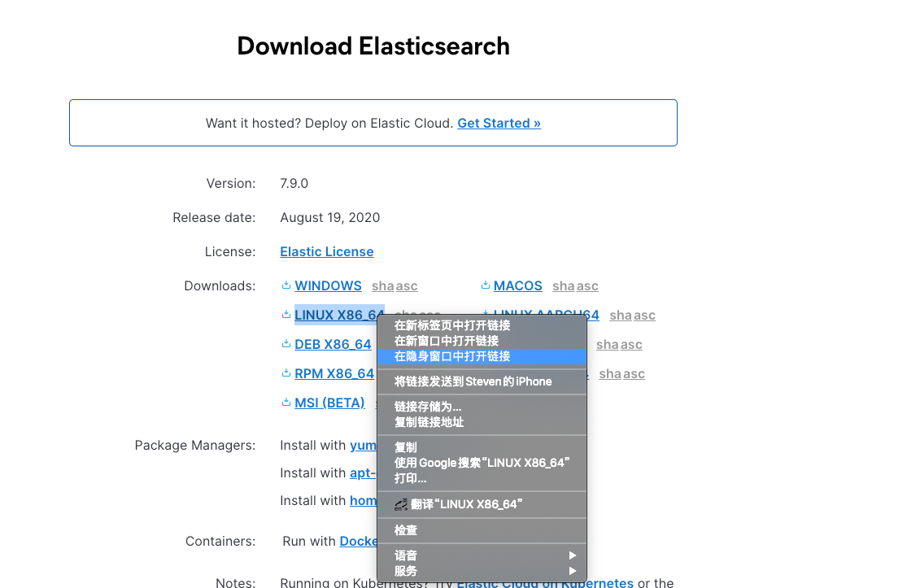Click the MSI (BETA) download link

coord(329,403)
